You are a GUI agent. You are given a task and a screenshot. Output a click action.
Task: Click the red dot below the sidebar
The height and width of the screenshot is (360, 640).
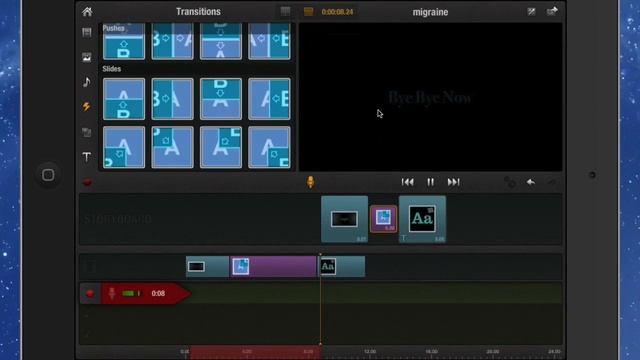[87, 182]
